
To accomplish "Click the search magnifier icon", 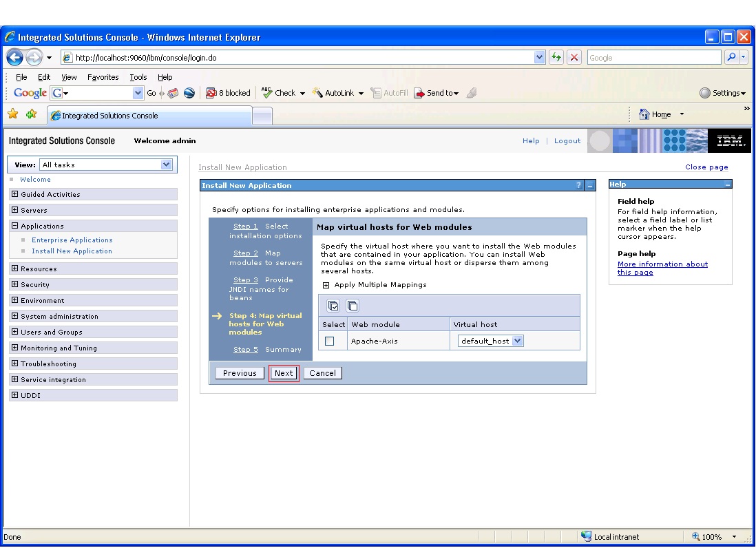I will [x=731, y=57].
